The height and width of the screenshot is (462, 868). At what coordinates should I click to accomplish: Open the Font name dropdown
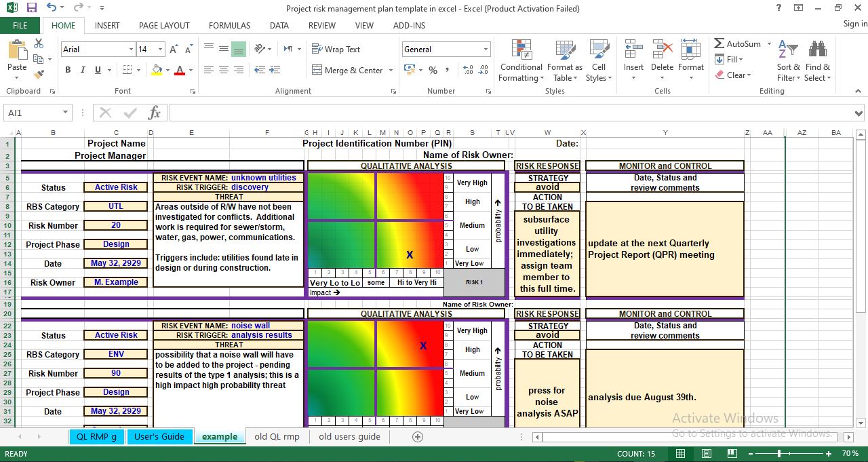pos(132,49)
